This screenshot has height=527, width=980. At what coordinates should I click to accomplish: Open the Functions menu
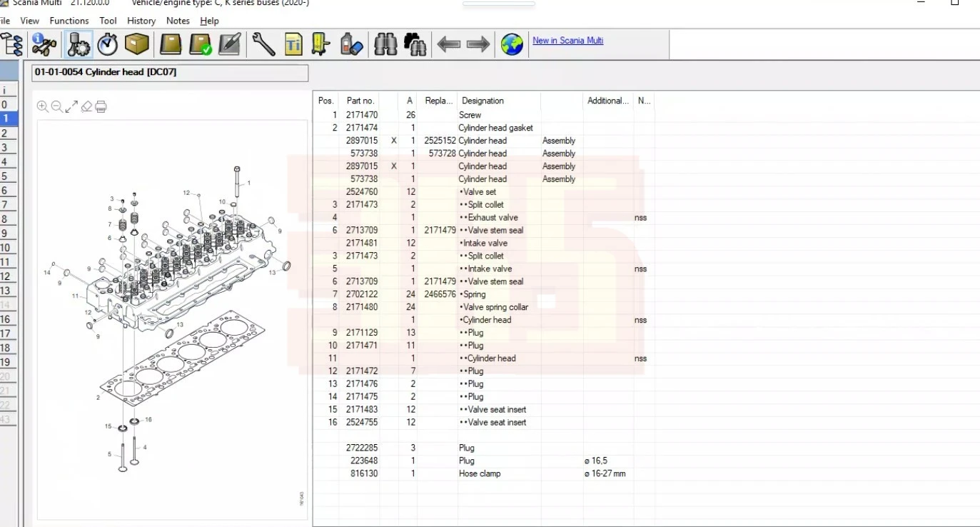(69, 21)
